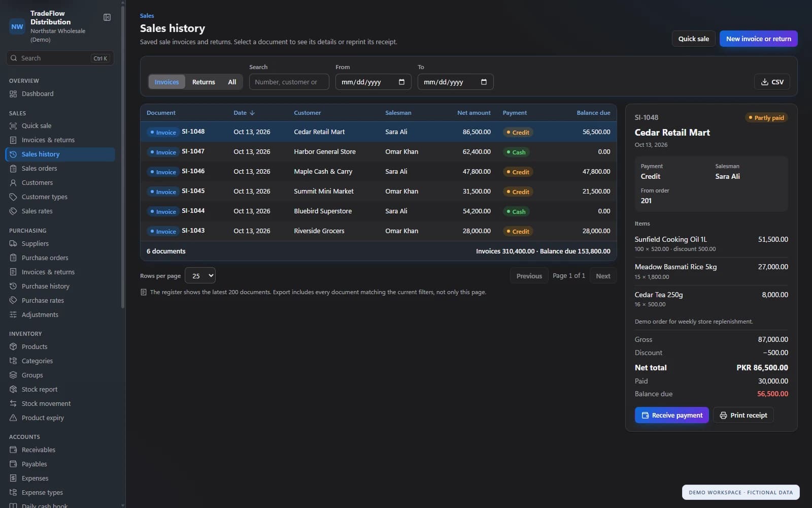Click the Number, customer search input
This screenshot has width=812, height=508.
[289, 82]
